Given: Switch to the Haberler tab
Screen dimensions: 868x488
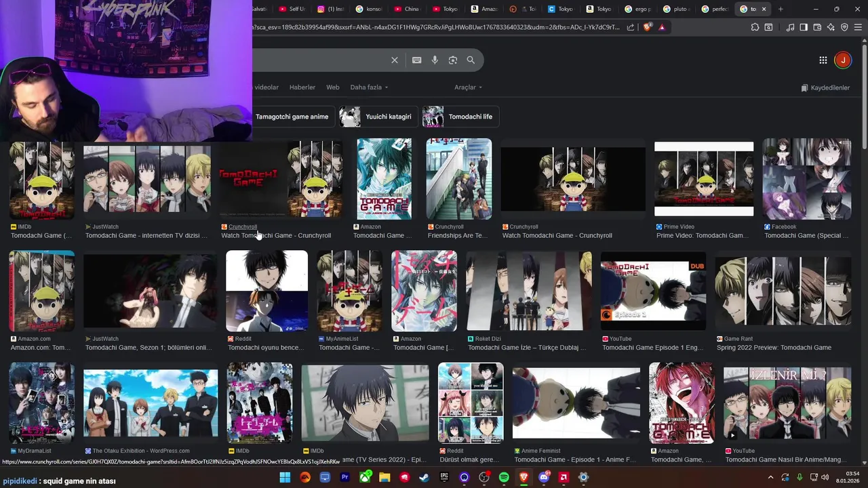Looking at the screenshot, I should pyautogui.click(x=302, y=87).
